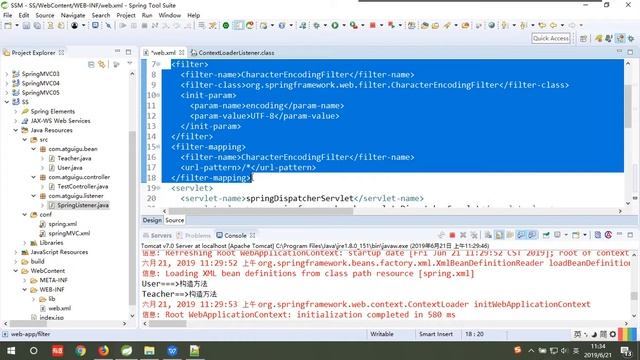Image resolution: width=640 pixels, height=360 pixels.
Task: Collapse the SS project node
Action: click(x=7, y=102)
